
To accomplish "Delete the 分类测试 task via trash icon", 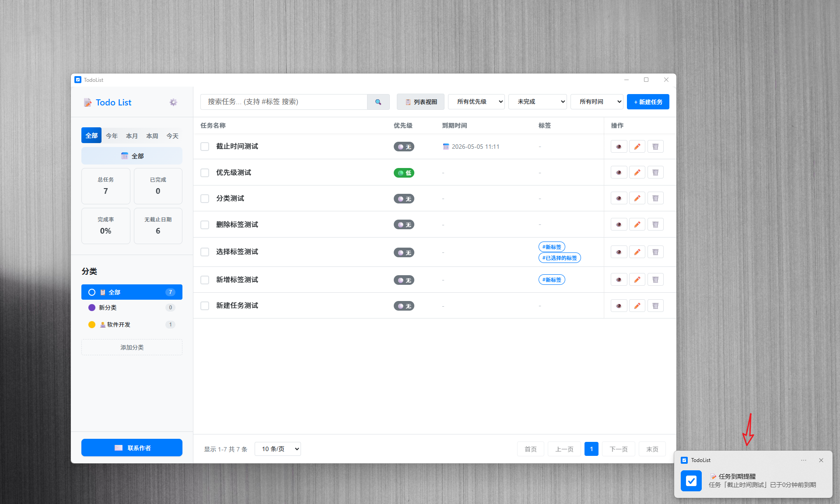I will [655, 198].
